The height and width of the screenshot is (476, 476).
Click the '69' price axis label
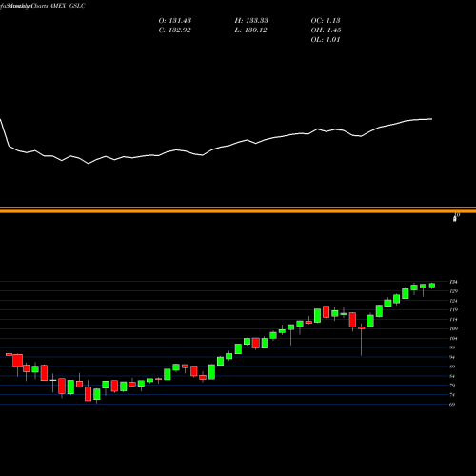[452, 405]
